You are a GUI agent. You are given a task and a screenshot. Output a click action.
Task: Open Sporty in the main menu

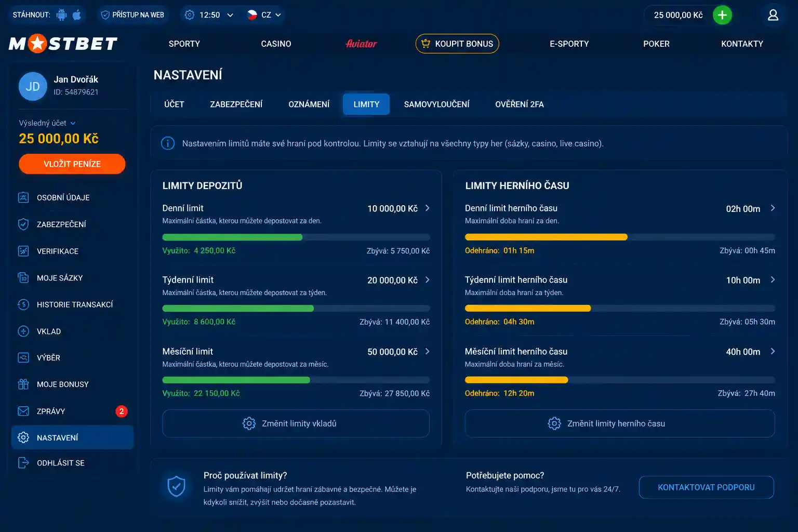(184, 44)
